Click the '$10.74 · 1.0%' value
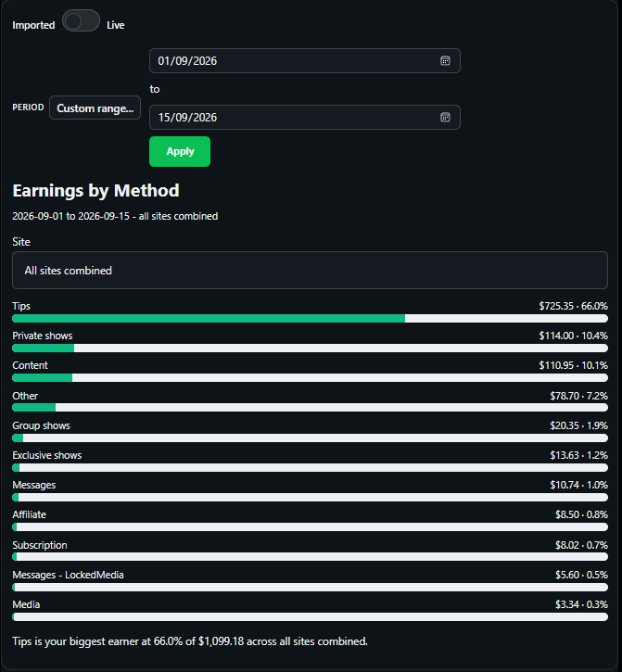This screenshot has width=622, height=672. 578,485
